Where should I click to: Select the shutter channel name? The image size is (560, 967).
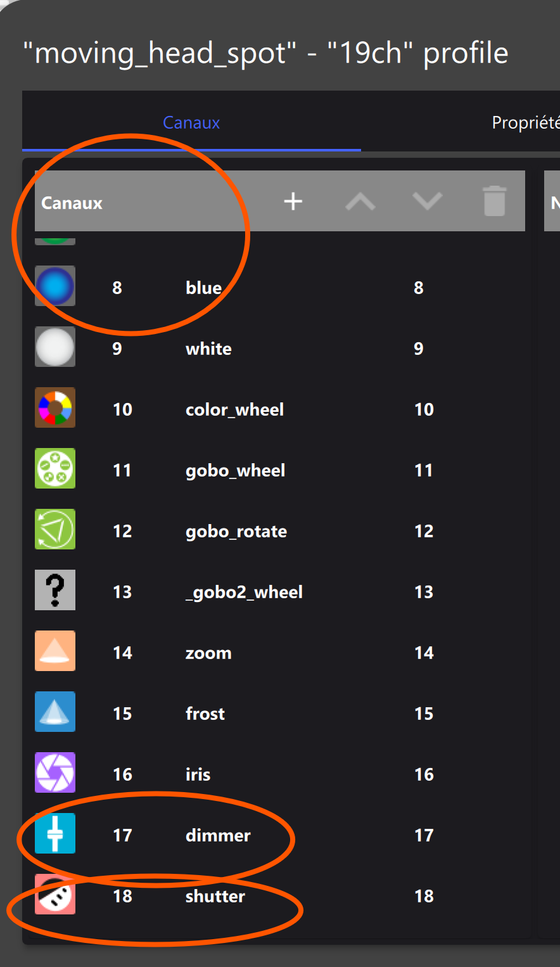pyautogui.click(x=215, y=896)
